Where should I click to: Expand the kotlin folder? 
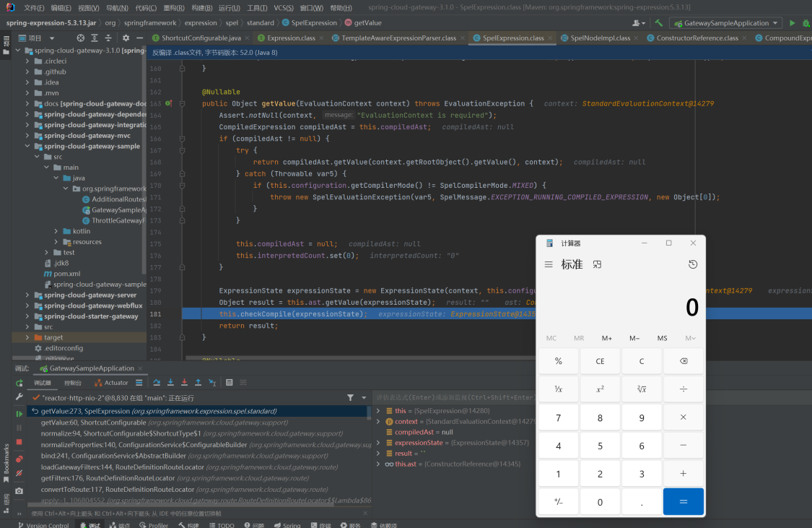coord(56,231)
